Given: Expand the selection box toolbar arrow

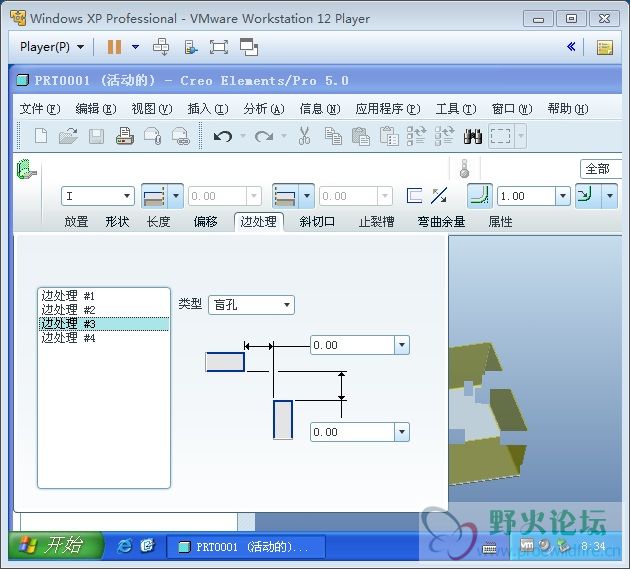Looking at the screenshot, I should [x=521, y=136].
